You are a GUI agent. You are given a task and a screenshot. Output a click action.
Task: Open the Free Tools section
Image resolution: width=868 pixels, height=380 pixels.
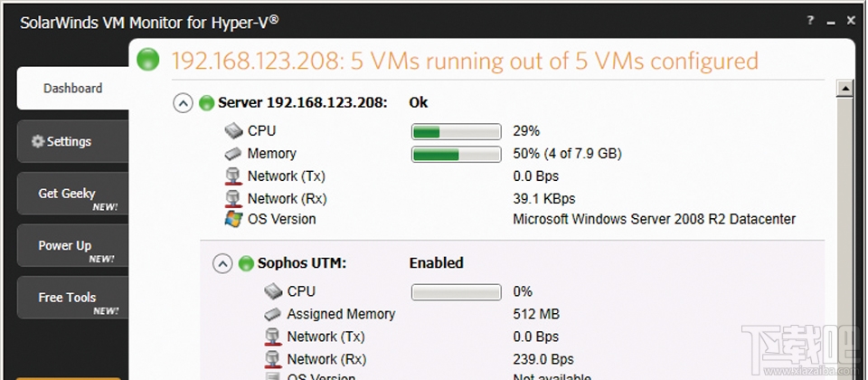69,298
